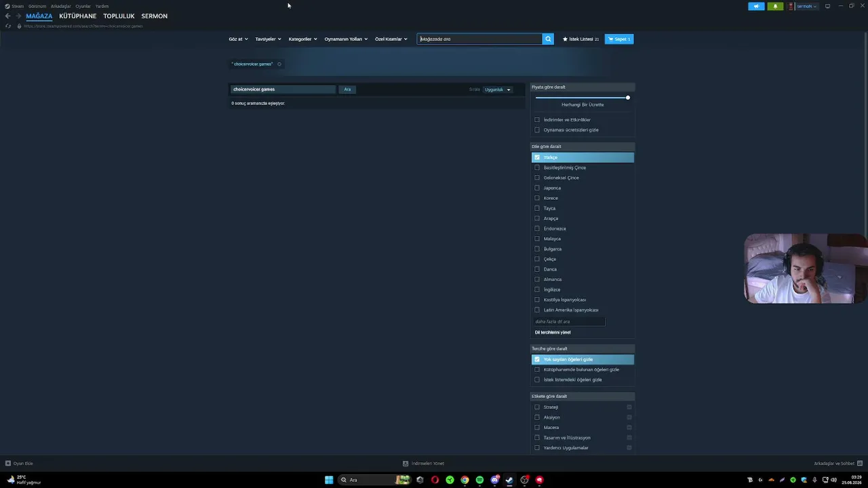This screenshot has height=488, width=868.
Task: Click the choicervoicer.games search term field
Action: point(283,89)
